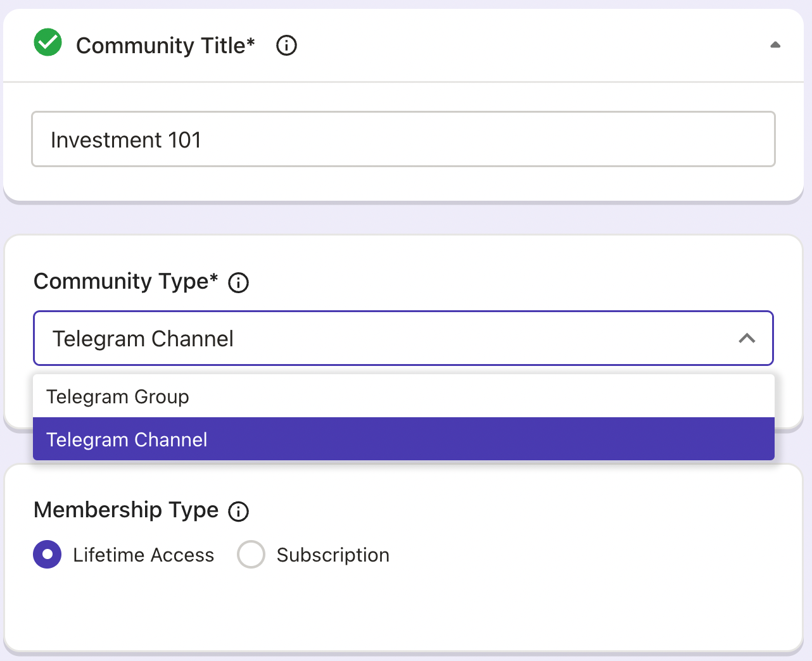Select Telegram Group from the dropdown options

(x=118, y=396)
